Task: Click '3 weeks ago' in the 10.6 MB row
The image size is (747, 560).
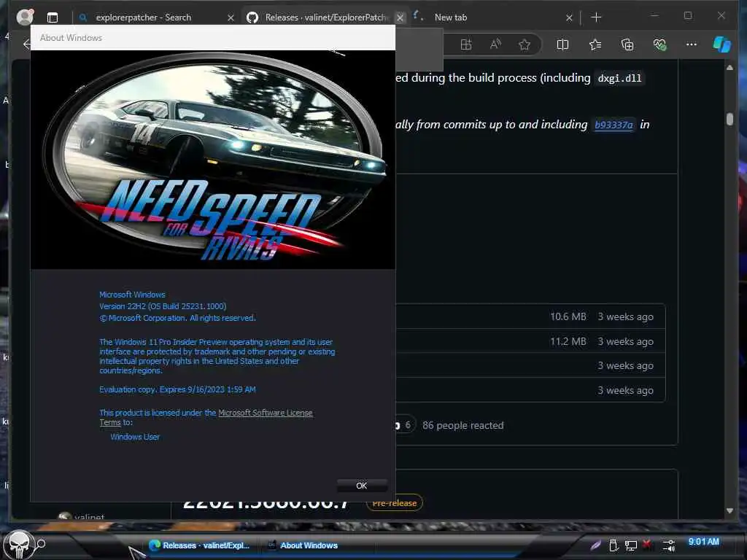Action: [x=625, y=316]
